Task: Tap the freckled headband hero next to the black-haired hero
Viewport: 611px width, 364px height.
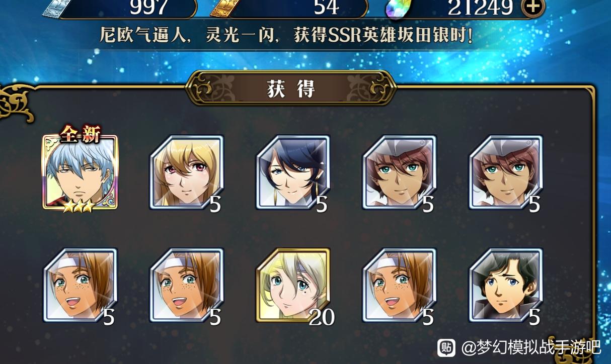Action: pos(400,285)
